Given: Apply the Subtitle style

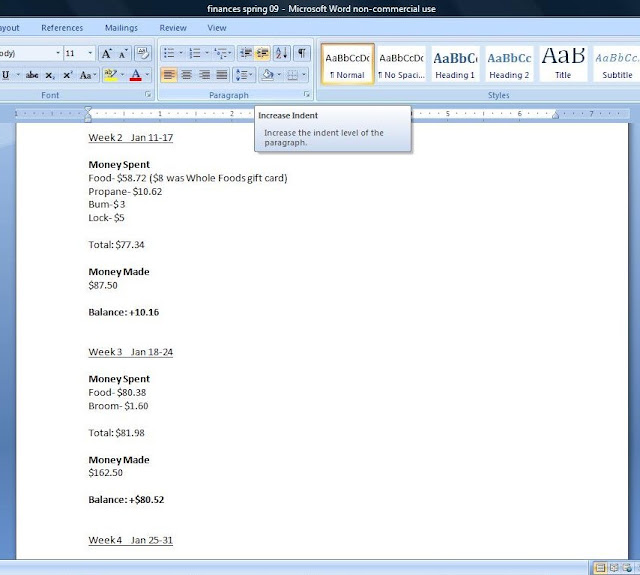Looking at the screenshot, I should pos(617,64).
